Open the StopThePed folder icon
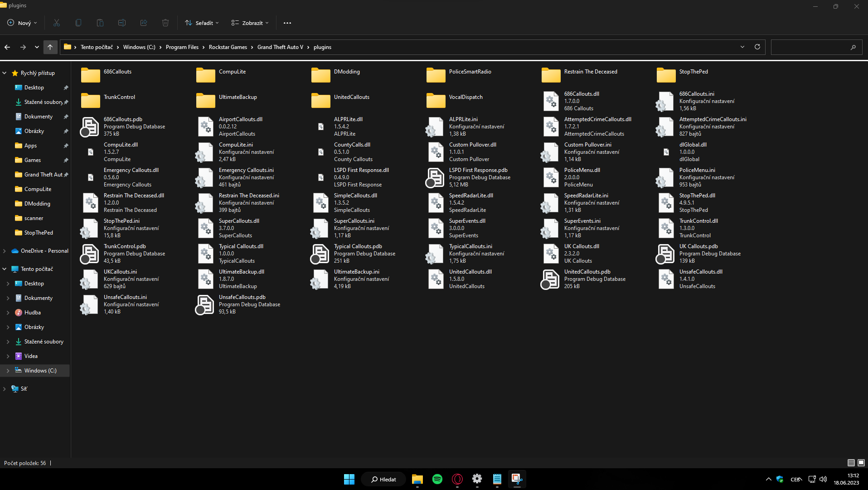Screen dimensions: 868x490 [666, 75]
